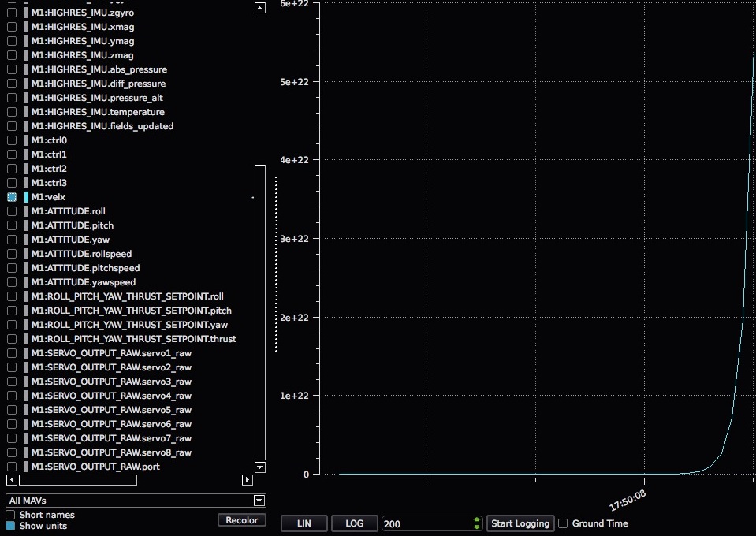
Task: Click the color bar beside M1:ATTITUDE.yaw
Action: (24, 240)
